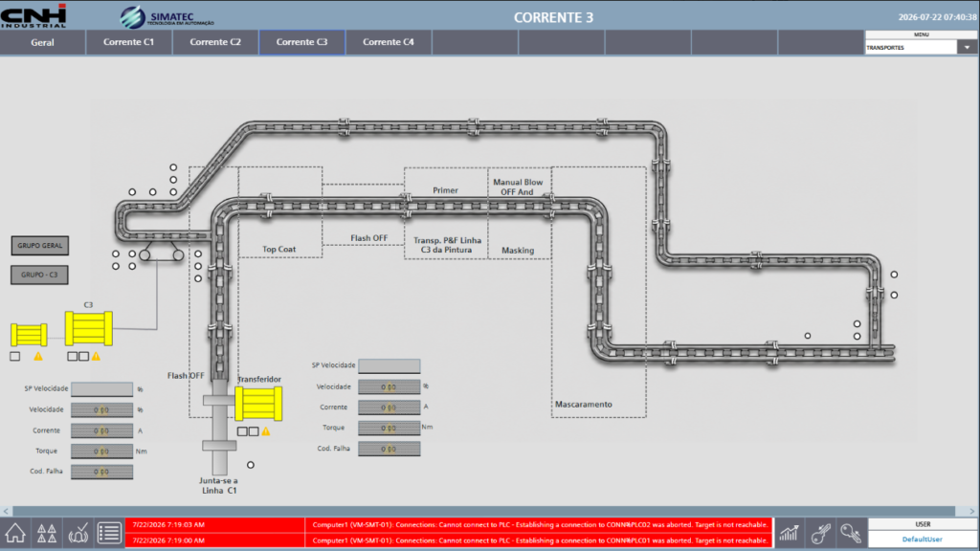Image resolution: width=980 pixels, height=551 pixels.
Task: Click the Primer zone label
Action: (x=445, y=190)
